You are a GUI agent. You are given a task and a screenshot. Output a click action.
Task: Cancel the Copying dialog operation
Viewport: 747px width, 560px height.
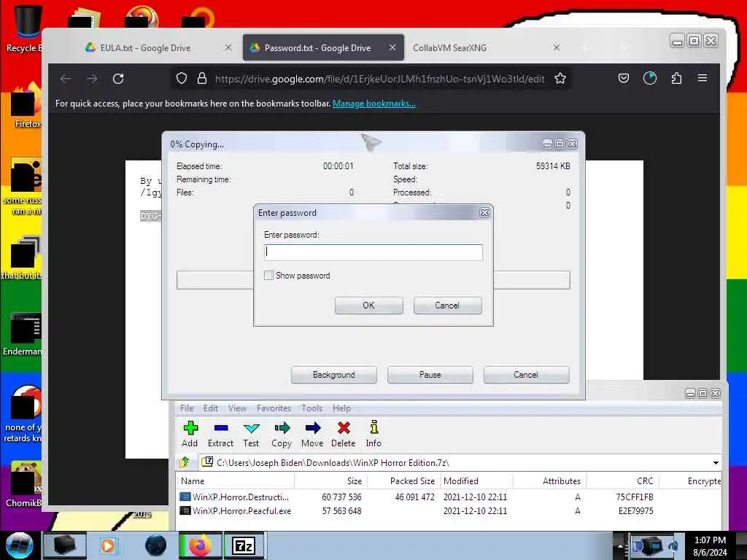526,375
